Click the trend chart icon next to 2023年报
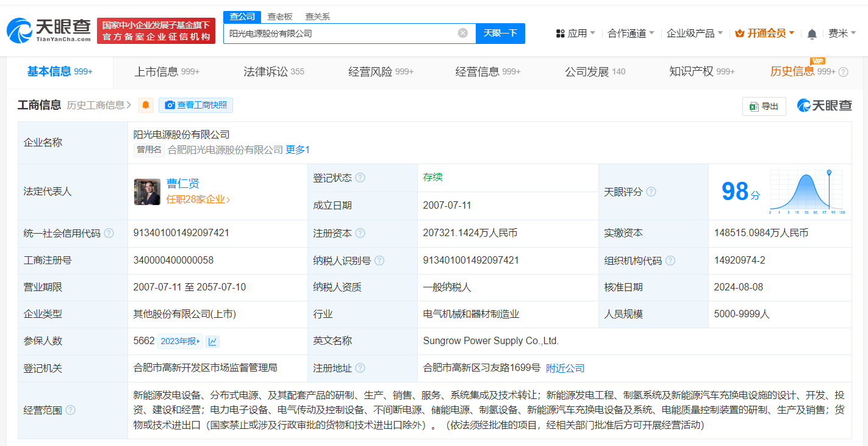Screen dimensions: 868x446 [212, 342]
